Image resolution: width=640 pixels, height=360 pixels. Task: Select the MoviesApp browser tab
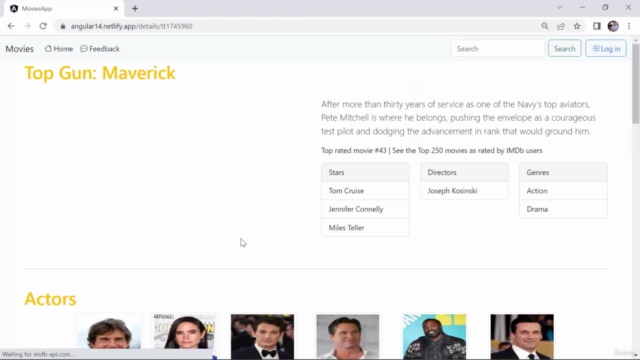click(64, 9)
